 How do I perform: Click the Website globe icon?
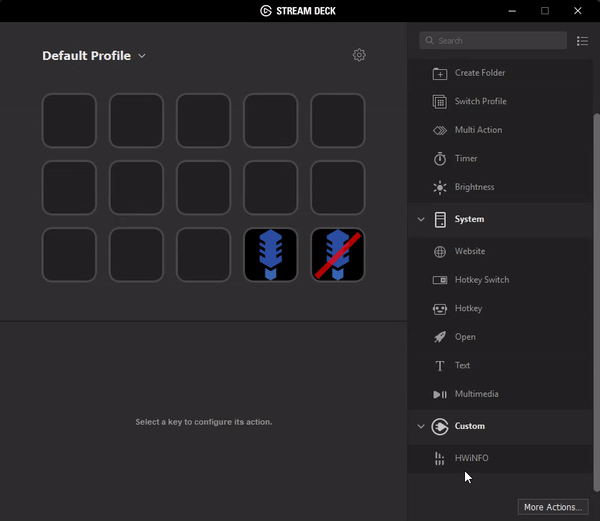tap(440, 252)
